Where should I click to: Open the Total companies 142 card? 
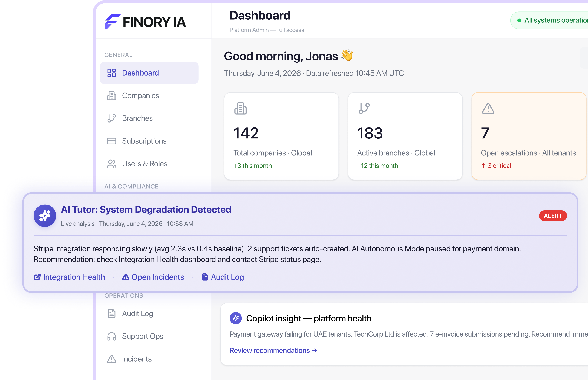tap(281, 136)
